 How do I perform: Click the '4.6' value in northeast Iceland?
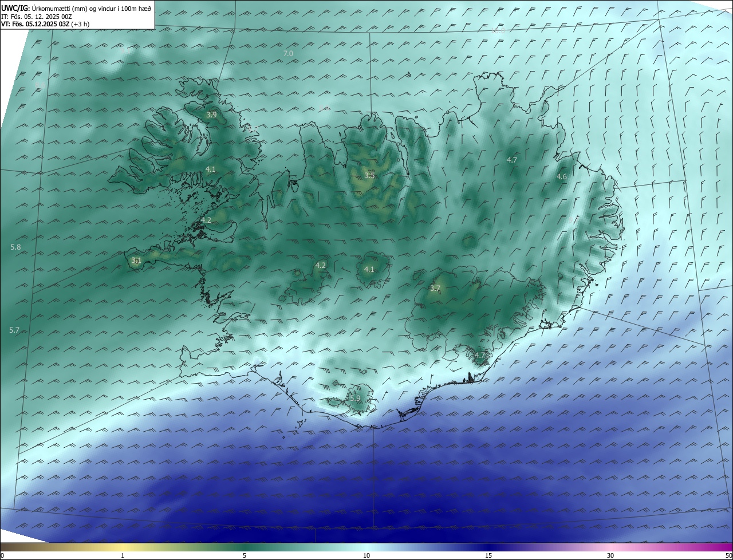(562, 177)
